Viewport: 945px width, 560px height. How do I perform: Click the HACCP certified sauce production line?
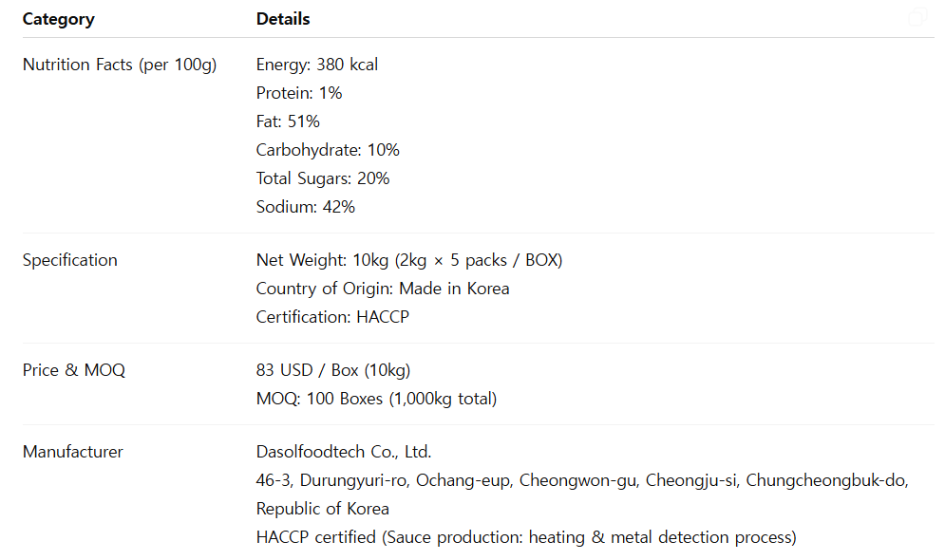coord(526,537)
